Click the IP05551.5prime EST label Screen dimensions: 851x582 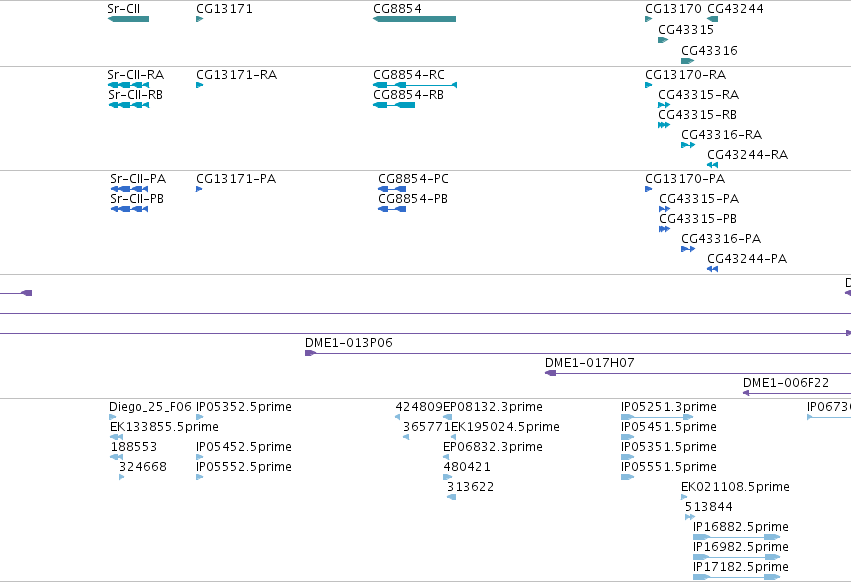(669, 467)
